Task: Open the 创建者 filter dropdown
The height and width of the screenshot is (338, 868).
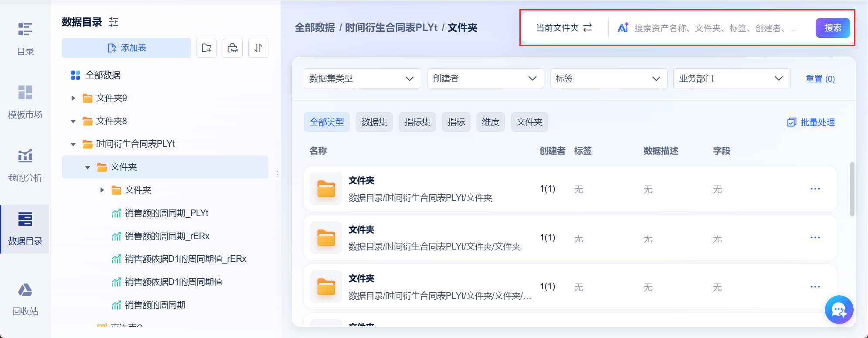Action: pos(485,78)
